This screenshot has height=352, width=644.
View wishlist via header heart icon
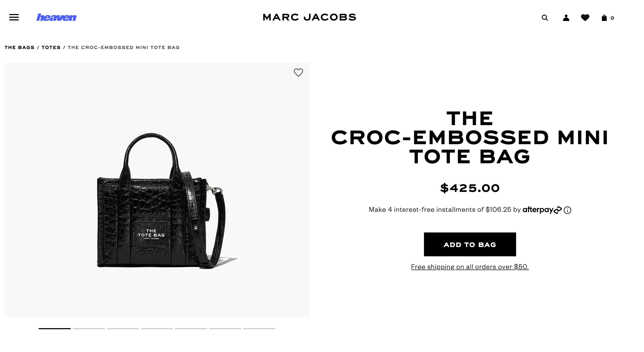[585, 18]
